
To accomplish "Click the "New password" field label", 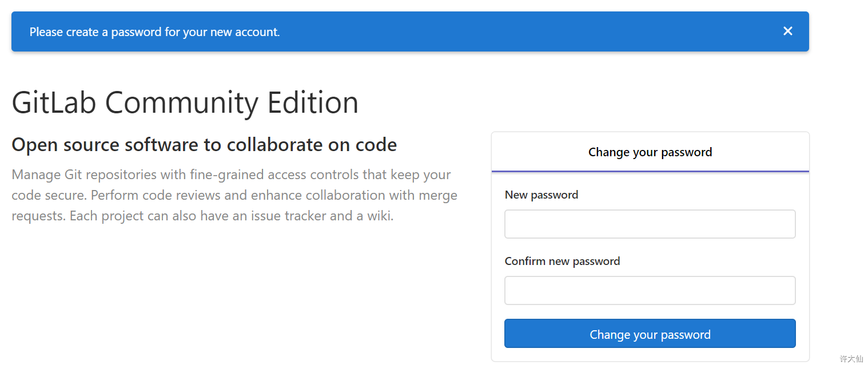I will (x=541, y=195).
